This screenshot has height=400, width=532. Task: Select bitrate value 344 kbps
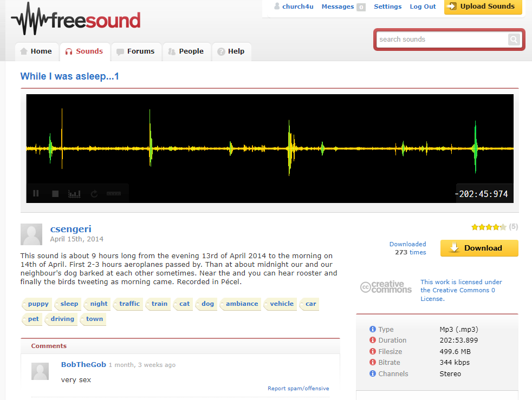[455, 363]
